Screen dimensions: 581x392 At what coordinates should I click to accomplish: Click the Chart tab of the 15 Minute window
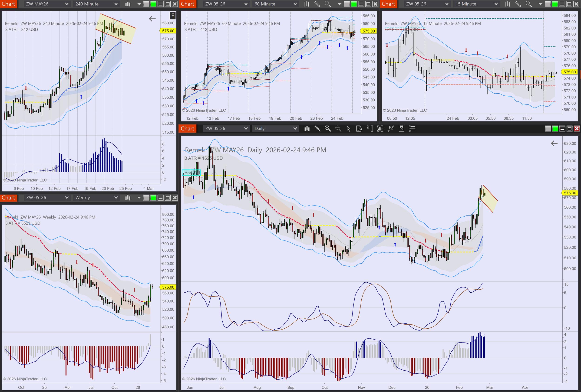(388, 4)
